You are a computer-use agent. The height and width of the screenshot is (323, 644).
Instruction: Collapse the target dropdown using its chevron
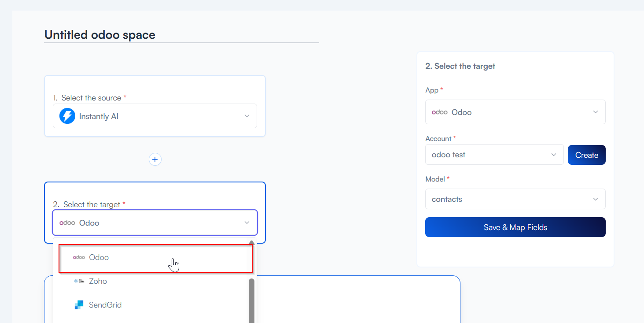click(247, 223)
